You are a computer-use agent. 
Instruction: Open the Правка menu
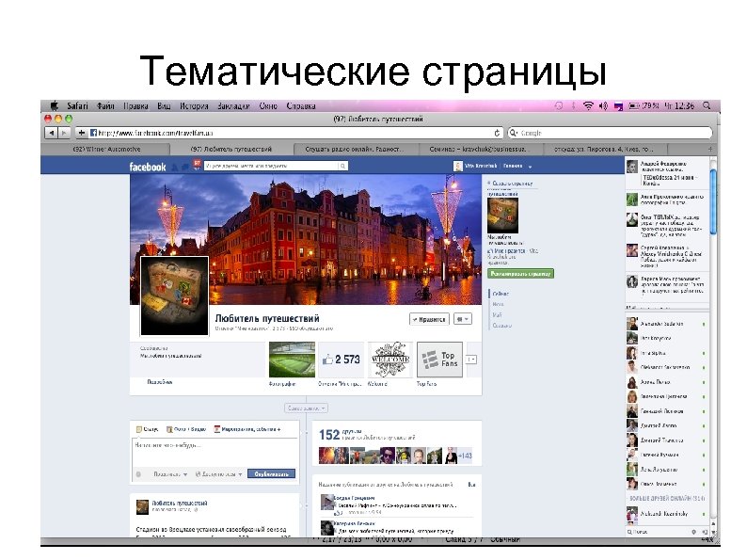135,105
